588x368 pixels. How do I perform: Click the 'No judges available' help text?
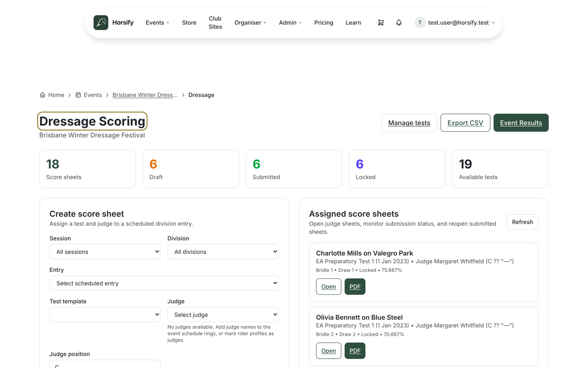(221, 333)
